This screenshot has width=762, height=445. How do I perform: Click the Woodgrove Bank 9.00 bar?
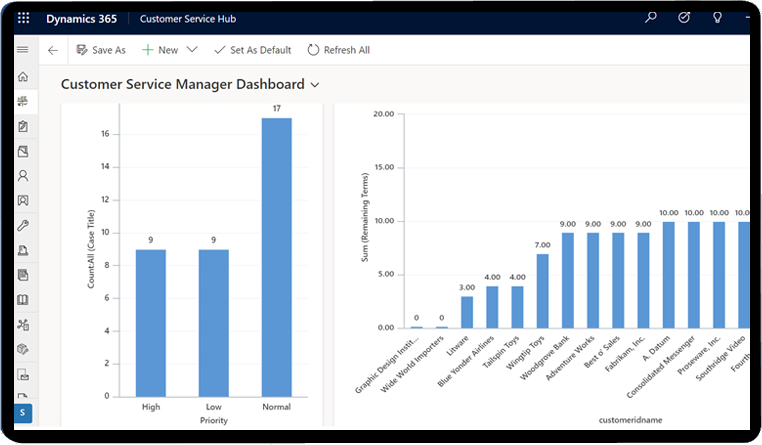(x=568, y=280)
